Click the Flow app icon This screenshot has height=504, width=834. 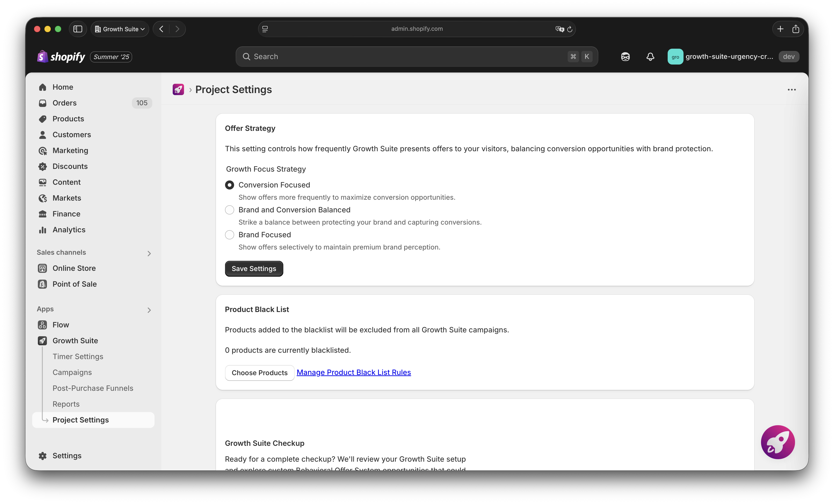pos(42,325)
